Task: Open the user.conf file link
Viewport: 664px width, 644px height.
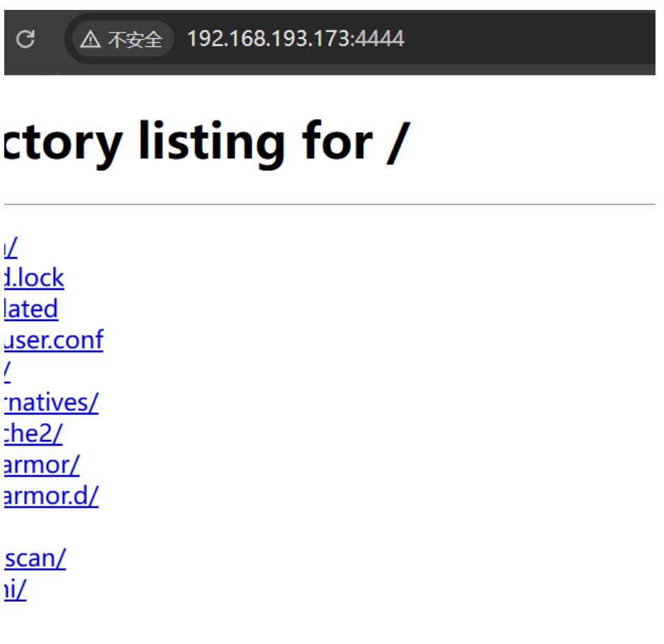Action: pos(54,340)
